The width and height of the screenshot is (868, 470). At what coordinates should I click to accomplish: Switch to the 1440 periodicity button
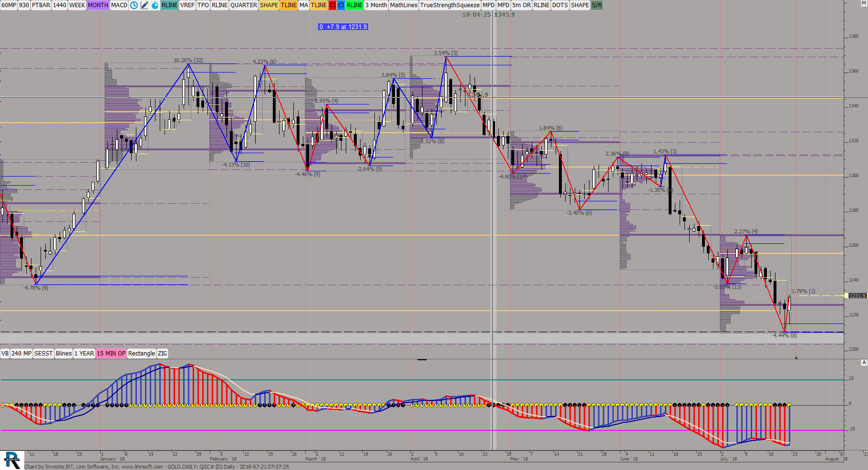point(60,5)
